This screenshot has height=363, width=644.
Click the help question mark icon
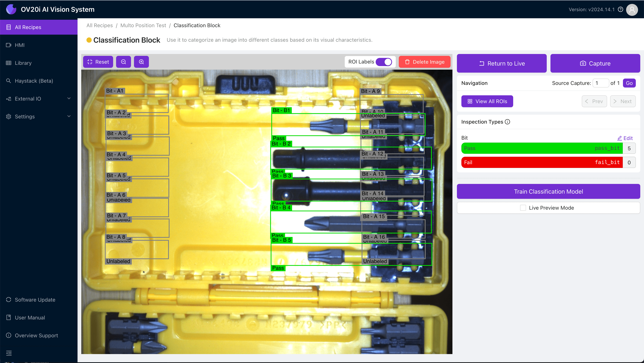point(621,9)
